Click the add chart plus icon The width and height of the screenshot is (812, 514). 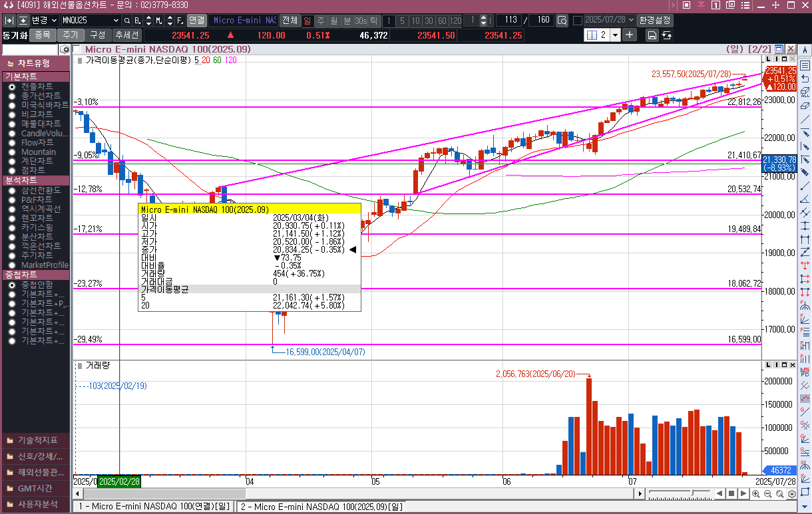pos(630,35)
